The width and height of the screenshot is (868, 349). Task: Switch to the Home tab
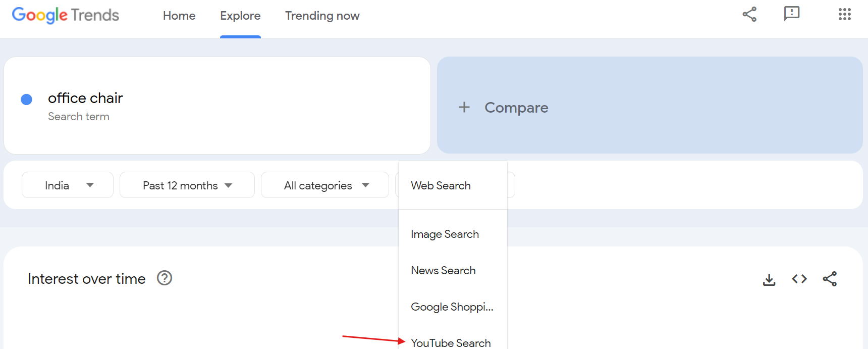click(179, 16)
